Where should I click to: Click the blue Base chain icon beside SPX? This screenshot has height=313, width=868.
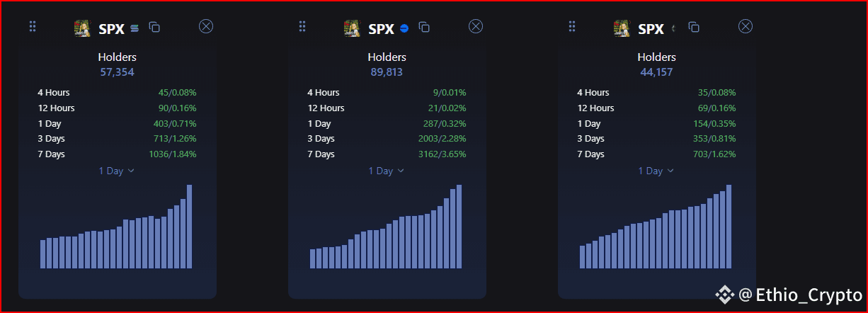tap(405, 28)
